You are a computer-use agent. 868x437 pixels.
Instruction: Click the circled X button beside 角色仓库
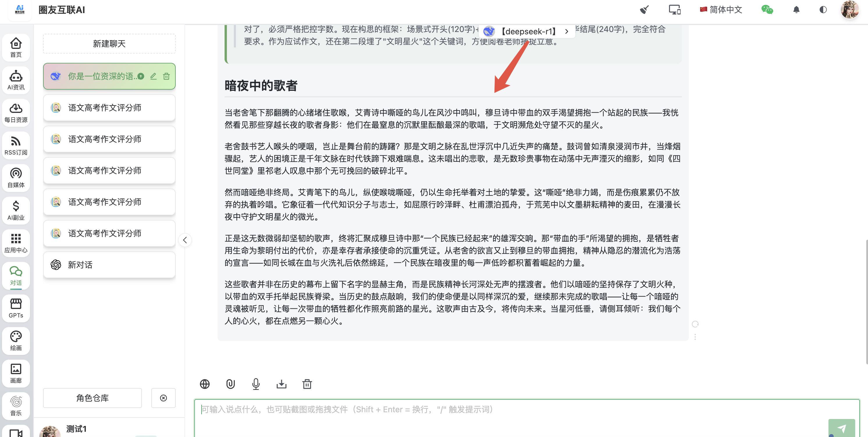(163, 398)
